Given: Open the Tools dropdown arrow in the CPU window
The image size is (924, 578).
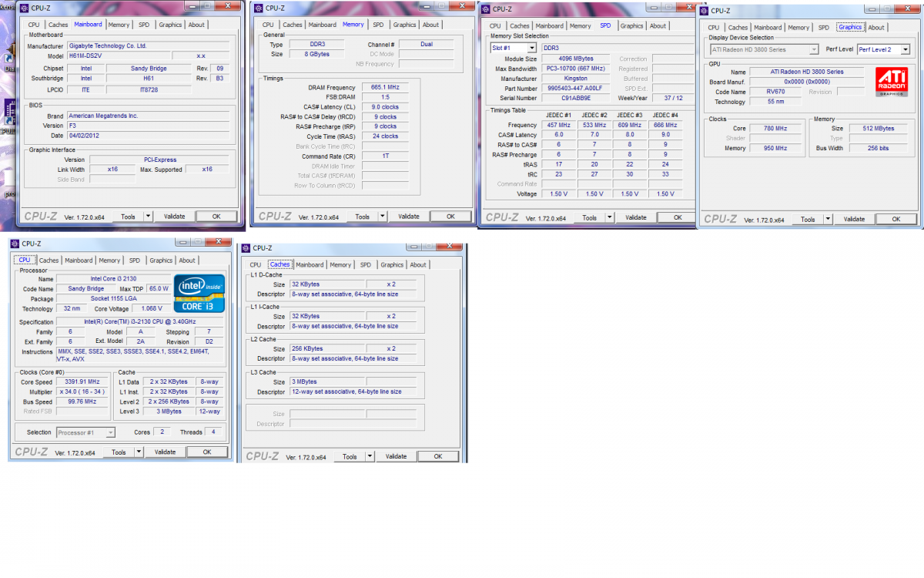Looking at the screenshot, I should point(139,452).
